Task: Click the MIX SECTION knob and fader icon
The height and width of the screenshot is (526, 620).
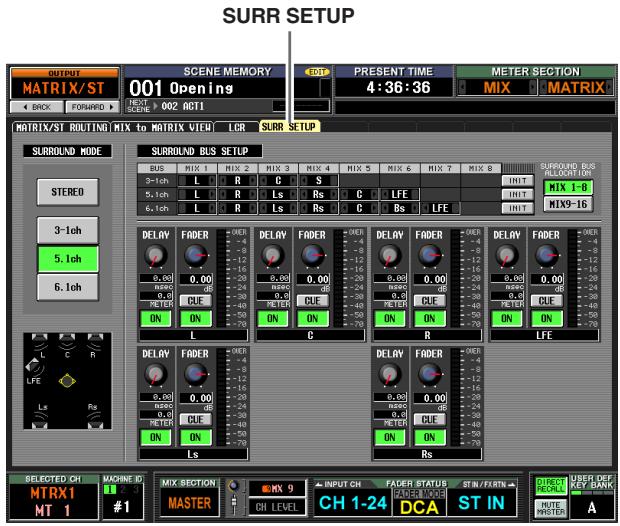Action: click(234, 497)
